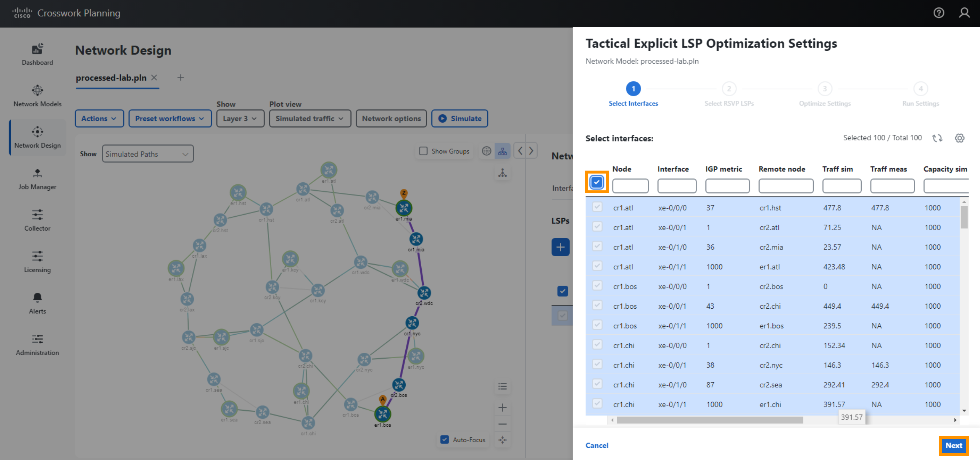The image size is (980, 460).
Task: Click er1.mia node on topology
Action: tap(404, 208)
